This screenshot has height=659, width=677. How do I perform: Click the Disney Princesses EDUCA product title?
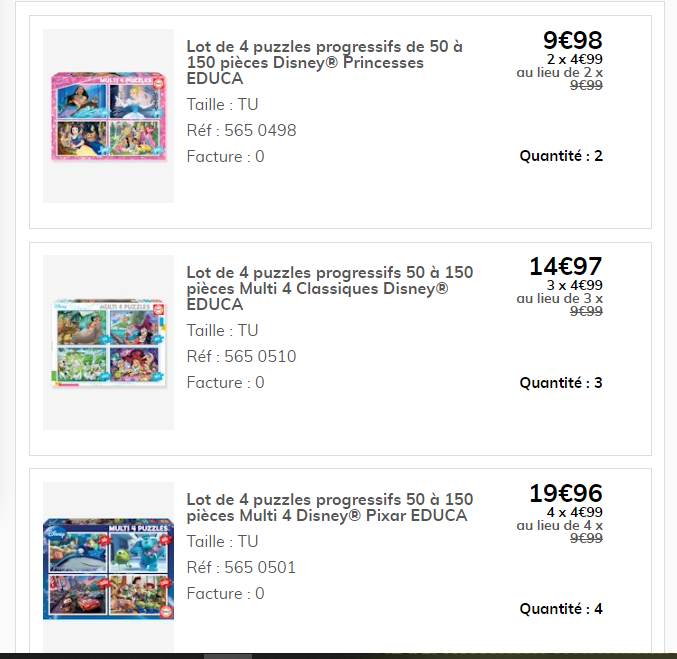point(324,62)
